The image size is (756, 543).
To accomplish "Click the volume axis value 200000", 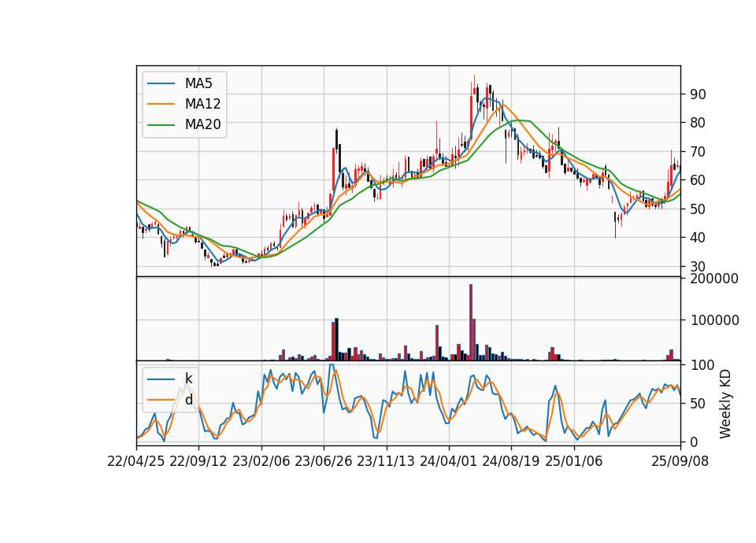I will click(714, 279).
